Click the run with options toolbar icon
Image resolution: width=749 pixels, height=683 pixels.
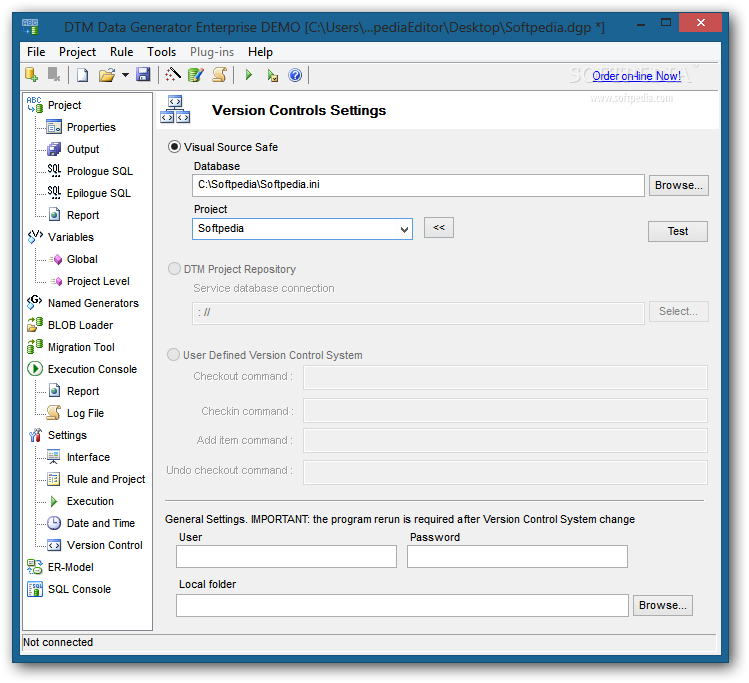tap(272, 75)
